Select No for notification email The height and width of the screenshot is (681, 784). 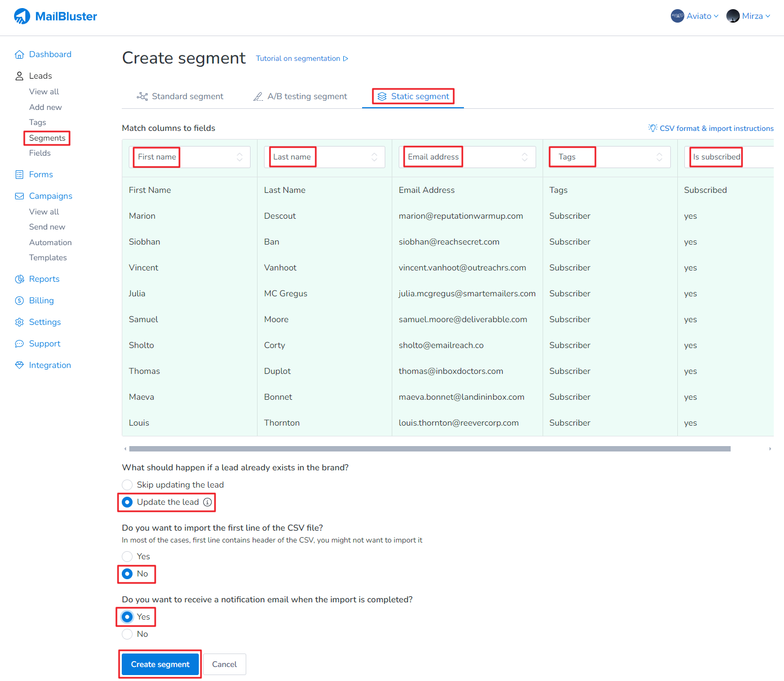click(127, 634)
